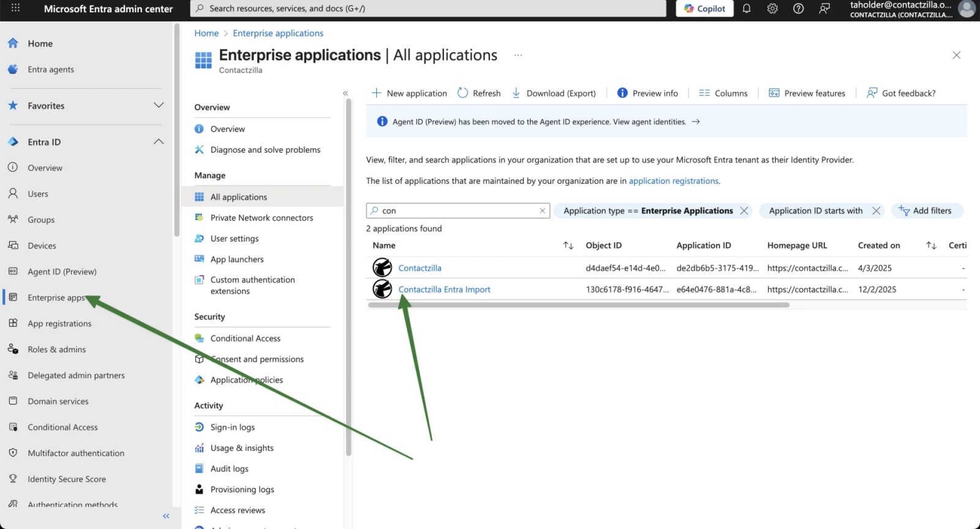Viewport: 980px width, 529px height.
Task: Remove the Application type filter
Action: [744, 211]
